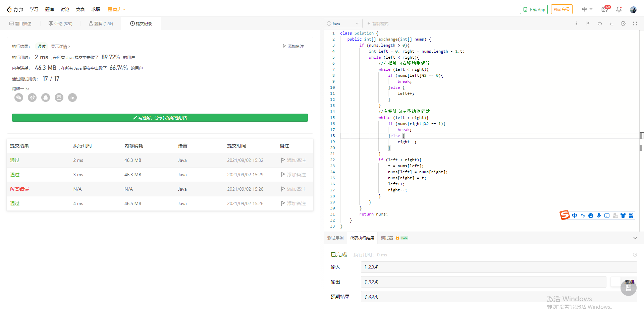The height and width of the screenshot is (311, 644).
Task: Select the 代码执行结果 tab
Action: (362, 238)
